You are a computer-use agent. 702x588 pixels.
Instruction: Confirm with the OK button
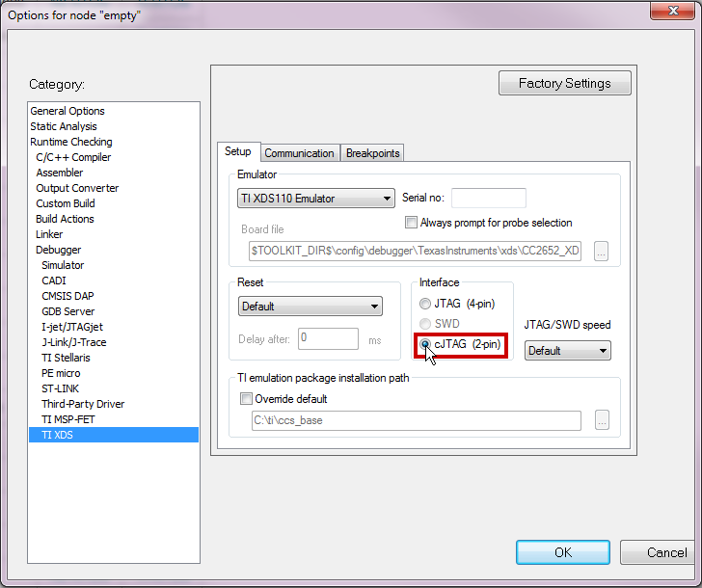[563, 552]
